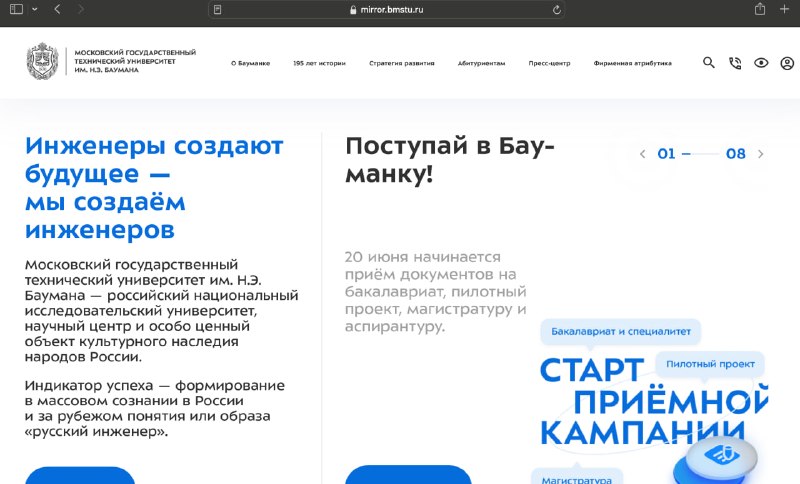Show previous slide with left chevron
The image size is (800, 484).
point(642,154)
